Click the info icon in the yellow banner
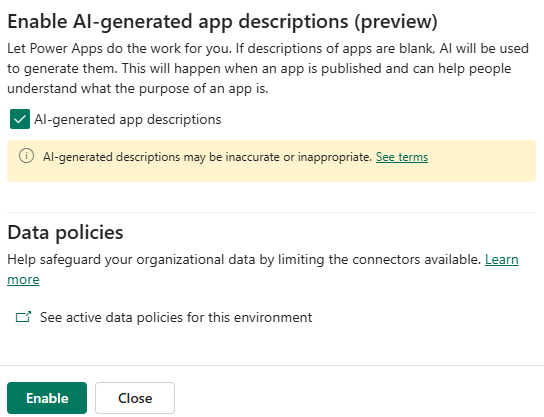The width and height of the screenshot is (544, 417). pos(26,156)
